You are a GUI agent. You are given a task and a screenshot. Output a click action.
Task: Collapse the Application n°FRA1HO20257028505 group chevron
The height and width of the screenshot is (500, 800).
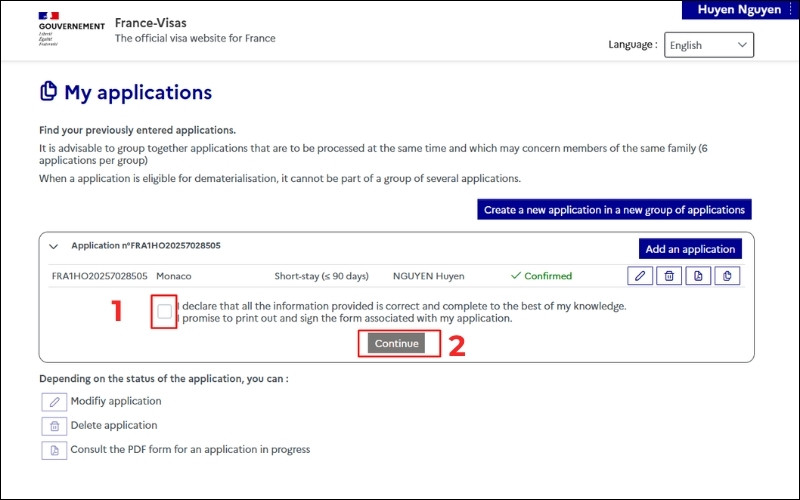[x=54, y=246]
